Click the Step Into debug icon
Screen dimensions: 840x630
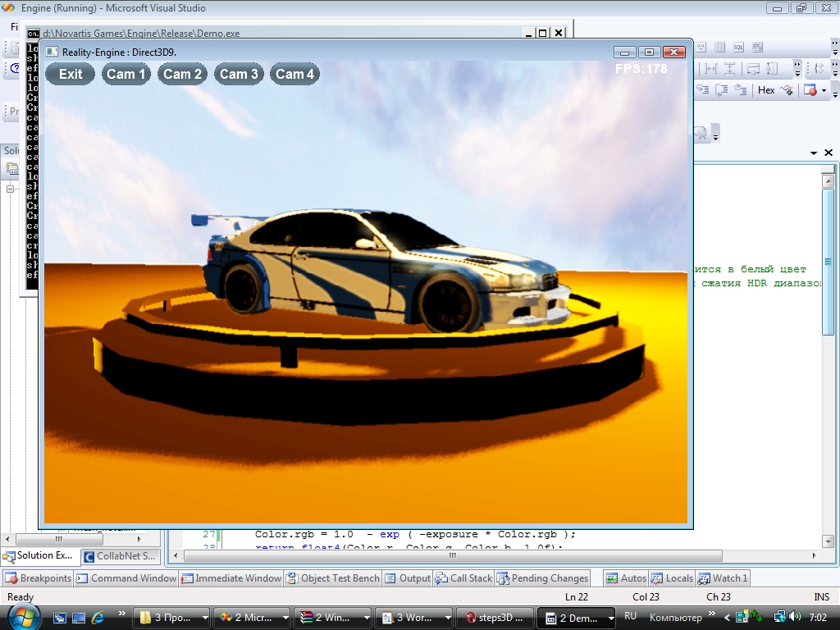pyautogui.click(x=705, y=90)
